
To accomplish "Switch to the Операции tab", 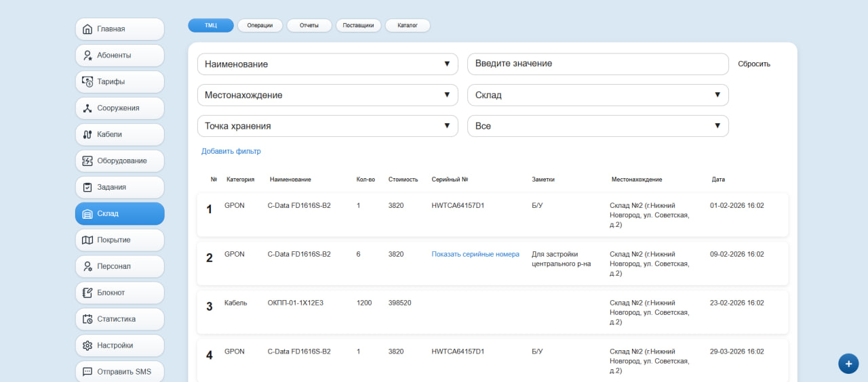I will click(260, 25).
